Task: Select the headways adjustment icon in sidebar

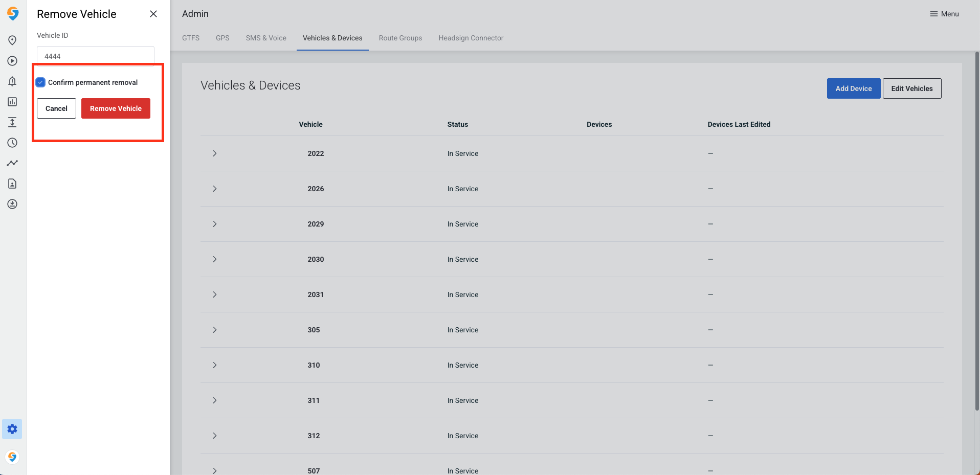Action: pyautogui.click(x=12, y=122)
